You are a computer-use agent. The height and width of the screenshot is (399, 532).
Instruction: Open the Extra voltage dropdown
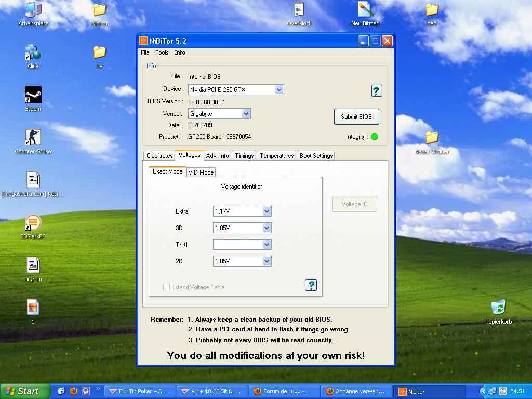pyautogui.click(x=267, y=211)
